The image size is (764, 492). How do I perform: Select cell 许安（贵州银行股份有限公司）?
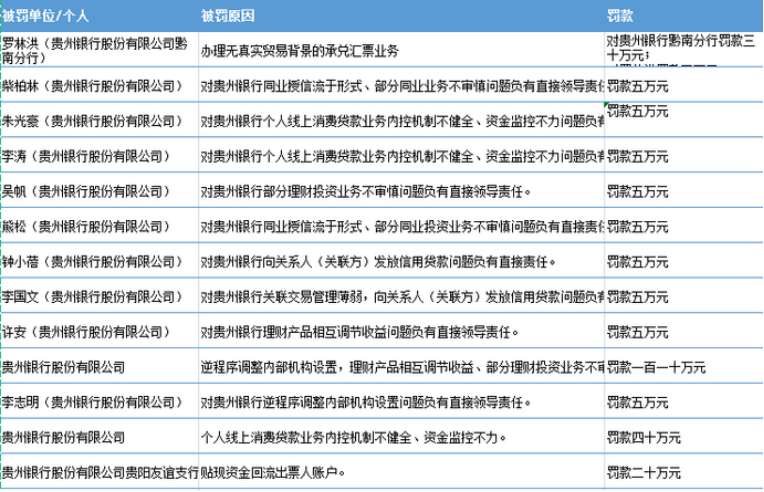point(99,330)
